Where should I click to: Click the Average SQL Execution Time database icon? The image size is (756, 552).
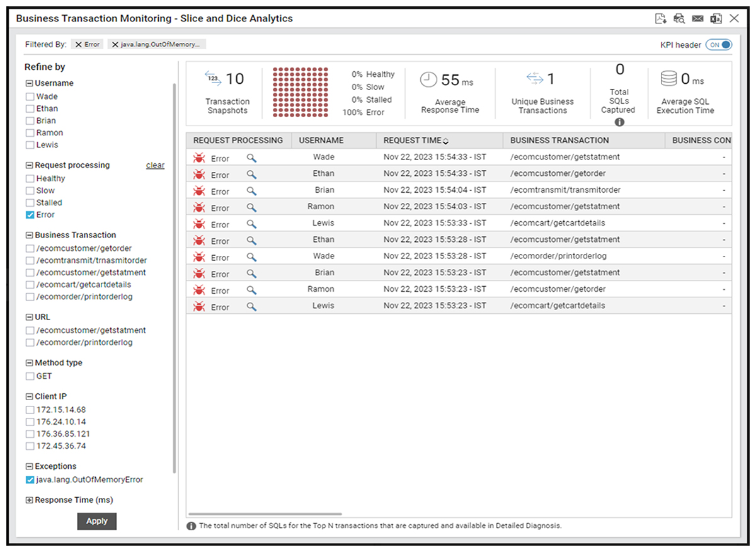[x=668, y=79]
